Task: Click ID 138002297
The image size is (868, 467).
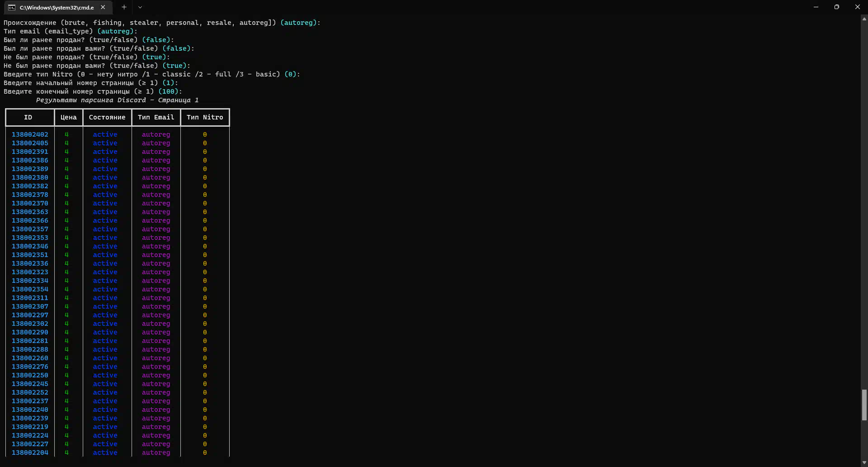Action: point(30,315)
